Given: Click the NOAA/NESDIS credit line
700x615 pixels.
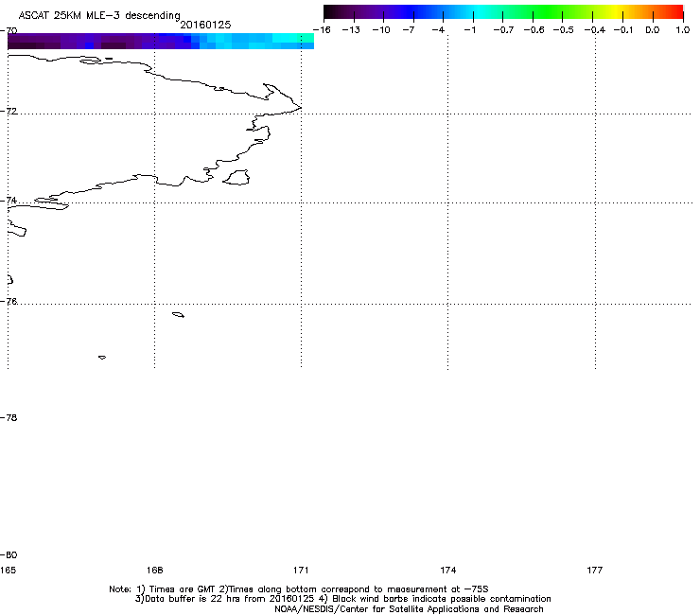Looking at the screenshot, I should tap(409, 609).
